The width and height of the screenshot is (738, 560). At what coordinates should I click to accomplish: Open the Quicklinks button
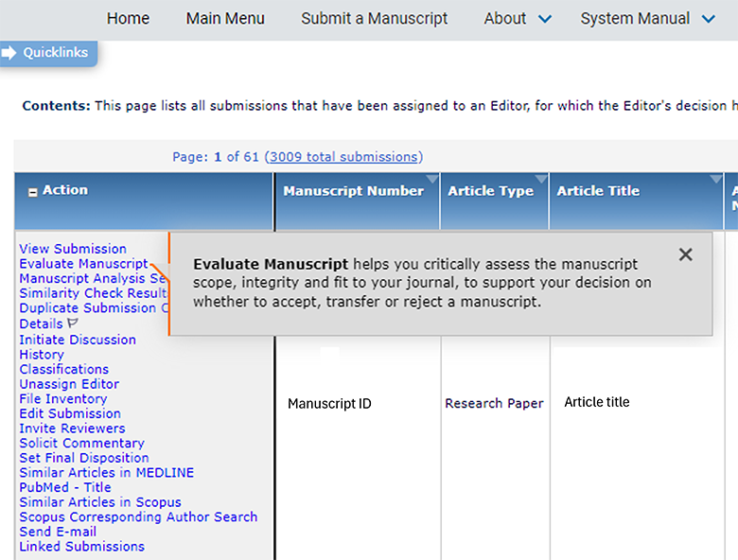(x=48, y=53)
